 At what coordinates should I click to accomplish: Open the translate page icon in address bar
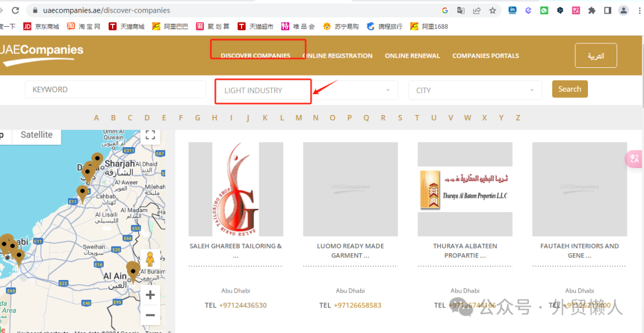click(x=461, y=11)
